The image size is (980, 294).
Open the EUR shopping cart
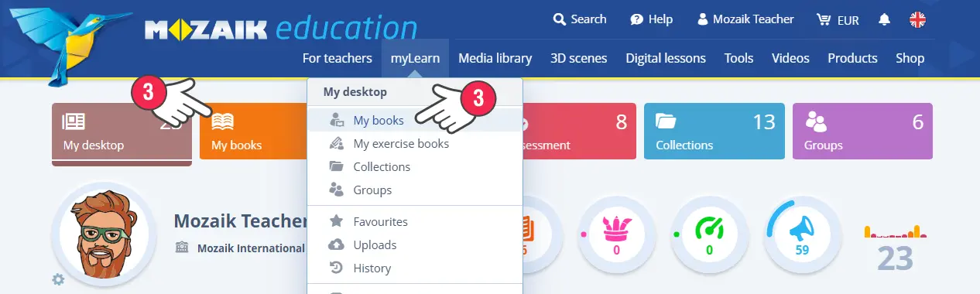click(x=838, y=20)
